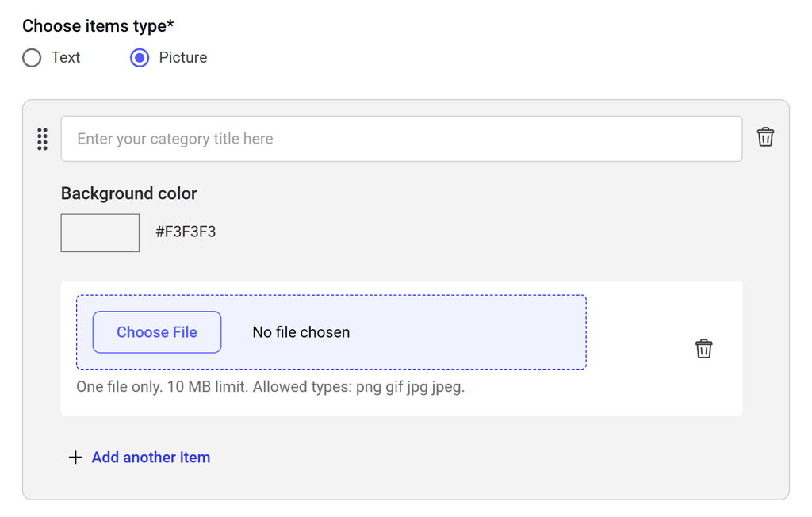Image resolution: width=812 pixels, height=517 pixels.
Task: Click the Choose items type heading
Action: tap(98, 26)
